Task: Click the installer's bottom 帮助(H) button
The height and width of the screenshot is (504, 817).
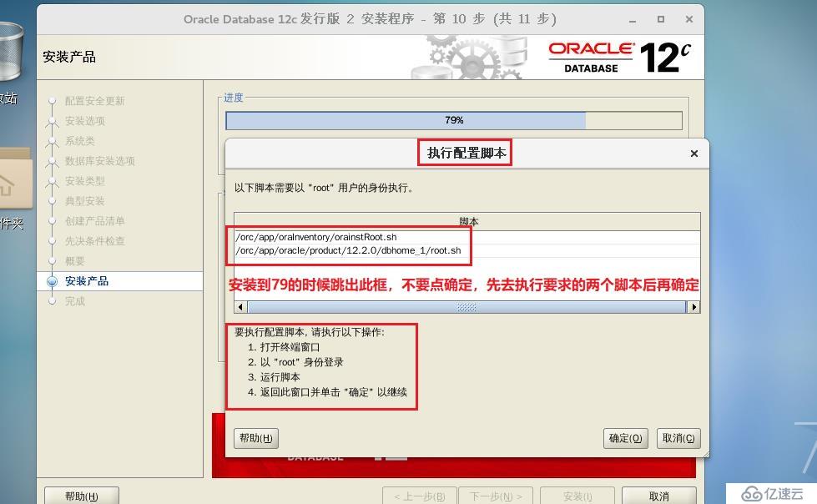Action: 81,496
